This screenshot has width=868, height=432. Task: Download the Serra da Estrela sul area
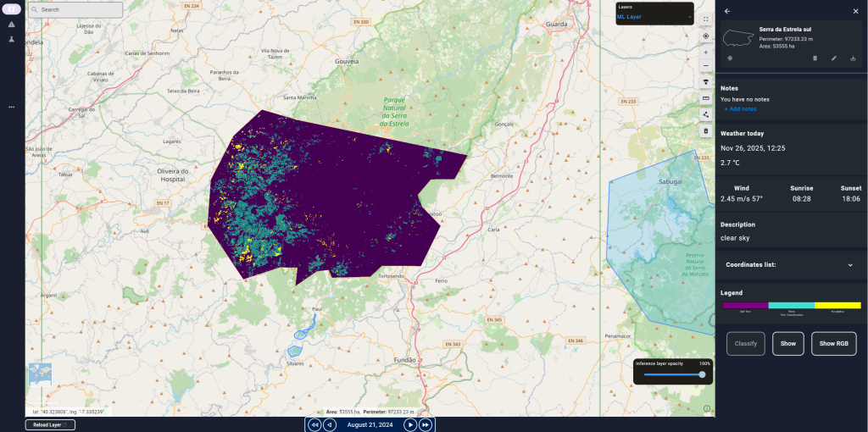tap(853, 58)
